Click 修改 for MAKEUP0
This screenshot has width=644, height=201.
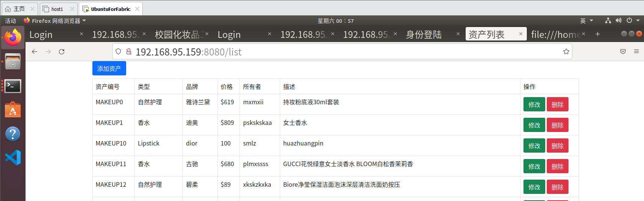534,104
